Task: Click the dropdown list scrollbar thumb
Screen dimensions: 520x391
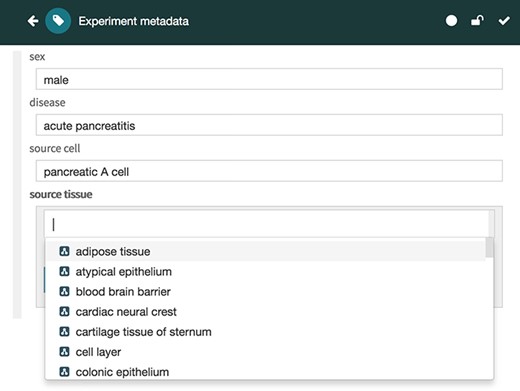Action: pyautogui.click(x=489, y=247)
